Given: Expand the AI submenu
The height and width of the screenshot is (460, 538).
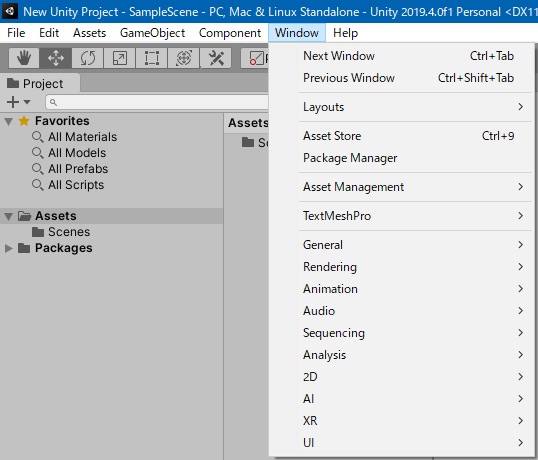Looking at the screenshot, I should tap(401, 399).
